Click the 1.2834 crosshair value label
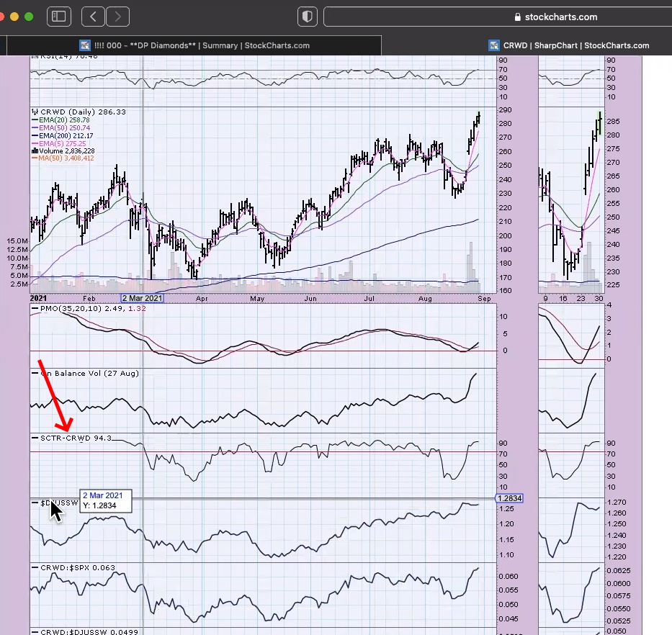The width and height of the screenshot is (672, 635). click(509, 498)
